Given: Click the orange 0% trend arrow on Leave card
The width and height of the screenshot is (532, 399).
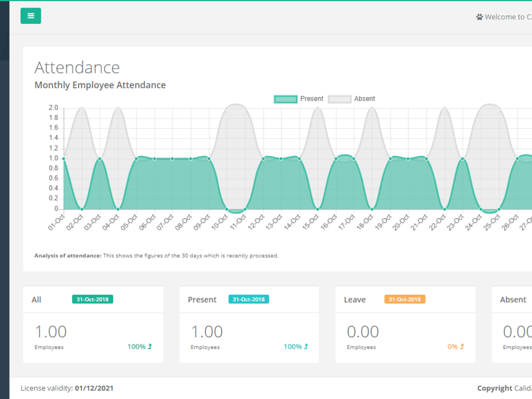Looking at the screenshot, I should [x=461, y=346].
